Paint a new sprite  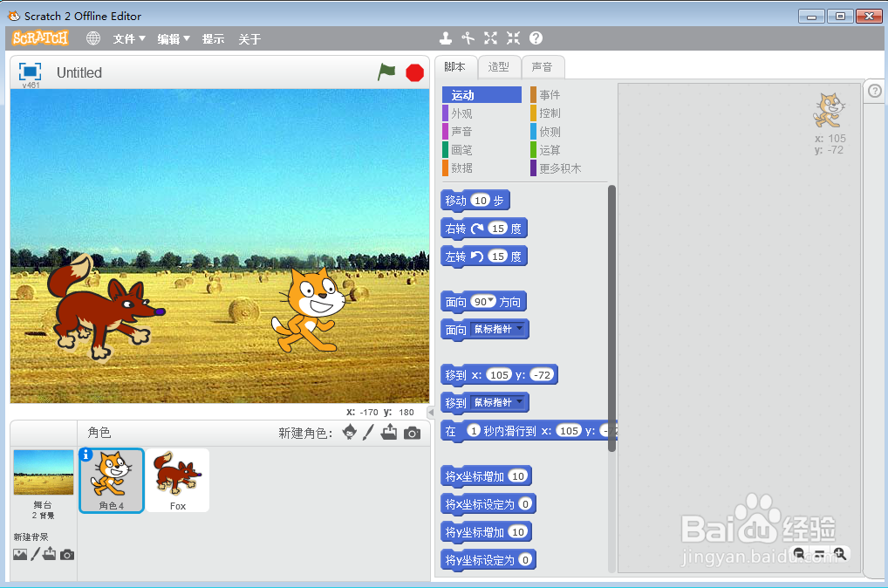pyautogui.click(x=368, y=432)
